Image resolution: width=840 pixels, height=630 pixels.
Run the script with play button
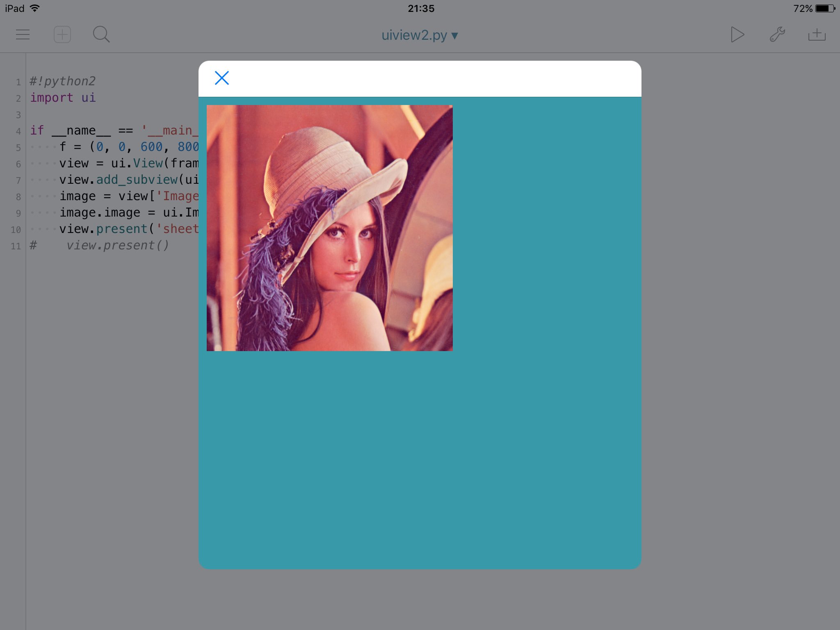(x=737, y=35)
